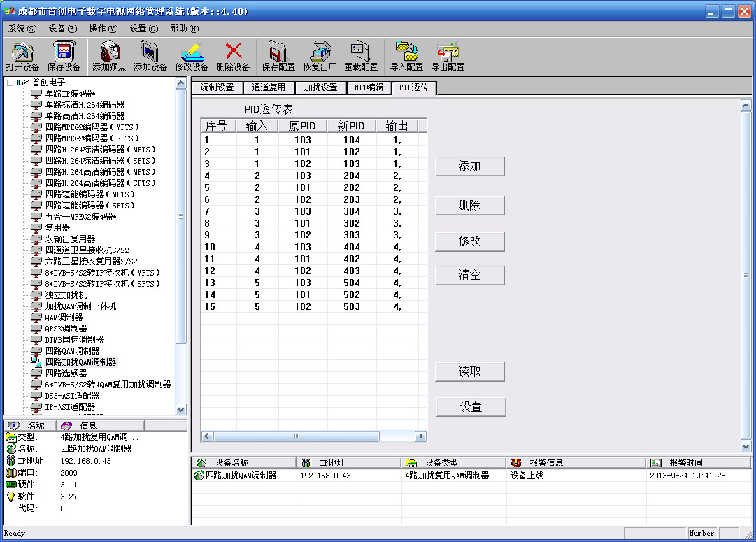Click the 设备类型 column header icon
The height and width of the screenshot is (542, 756).
point(411,463)
